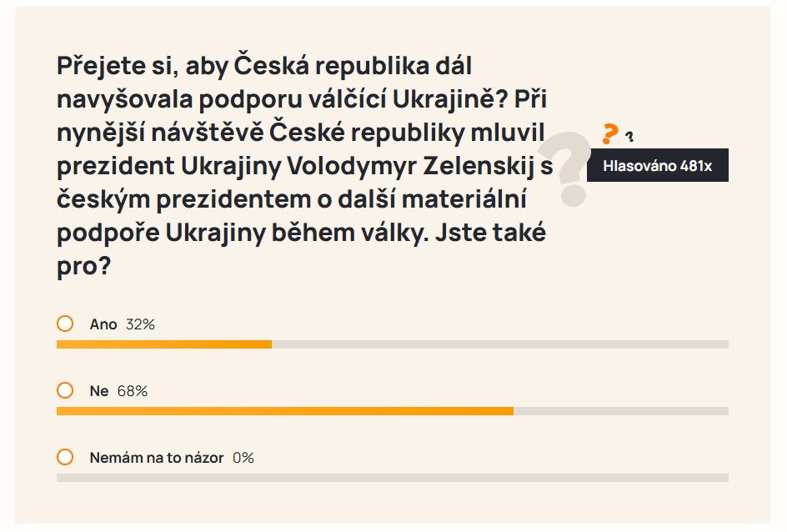The width and height of the screenshot is (787, 532).
Task: Click the gray unfilled part of Ne bar
Action: coord(621,411)
